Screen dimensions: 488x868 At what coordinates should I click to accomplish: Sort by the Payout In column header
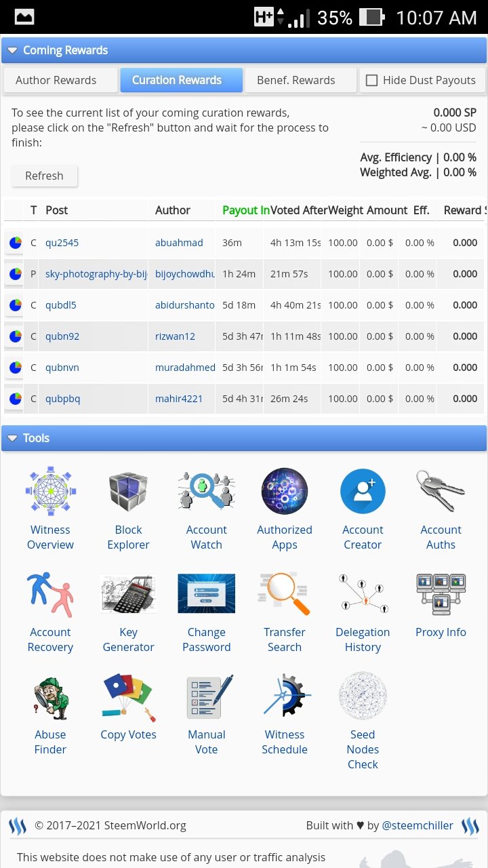246,210
